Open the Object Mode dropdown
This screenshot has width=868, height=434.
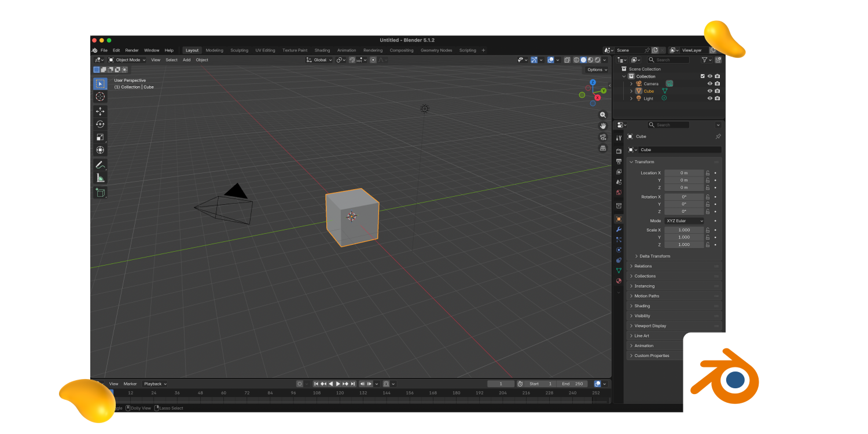coord(127,60)
